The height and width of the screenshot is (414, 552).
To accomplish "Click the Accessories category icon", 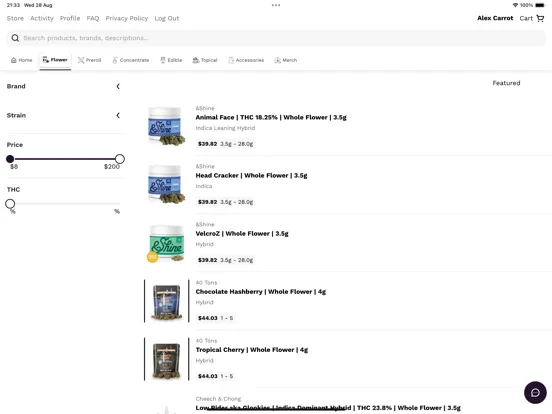I will tap(231, 60).
